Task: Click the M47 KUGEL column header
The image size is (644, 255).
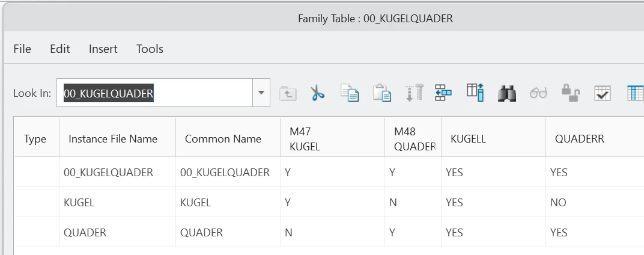Action: pos(332,137)
